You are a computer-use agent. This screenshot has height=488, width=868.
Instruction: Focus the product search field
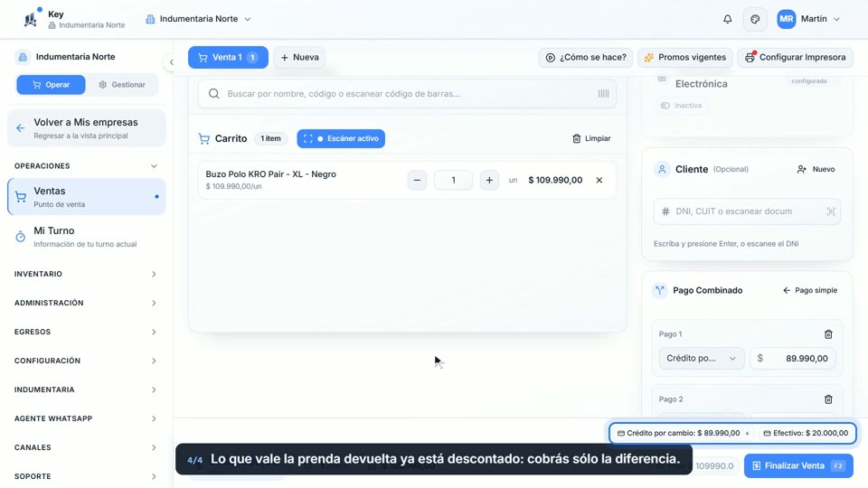pos(407,93)
